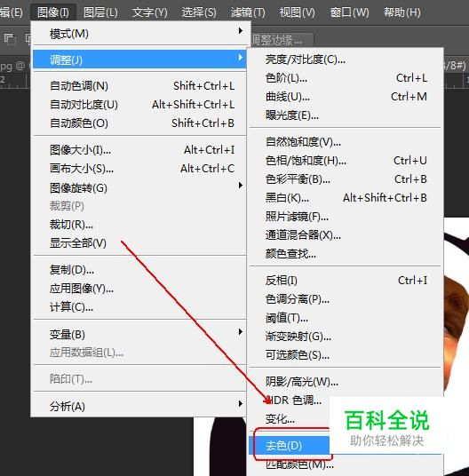The image size is (469, 476).
Task: Open the 视图(V) menu
Action: [297, 12]
